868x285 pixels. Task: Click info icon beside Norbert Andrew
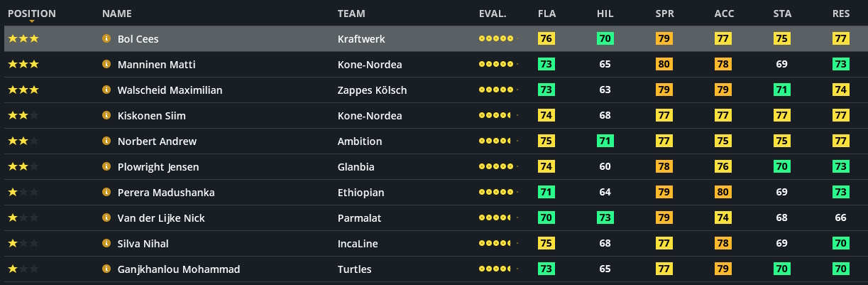point(106,141)
